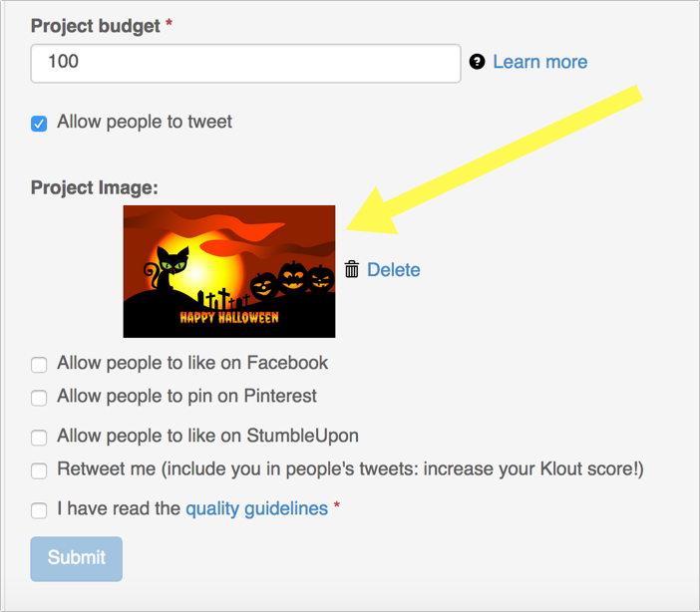Focus the Project budget input field
The height and width of the screenshot is (612, 700).
245,63
